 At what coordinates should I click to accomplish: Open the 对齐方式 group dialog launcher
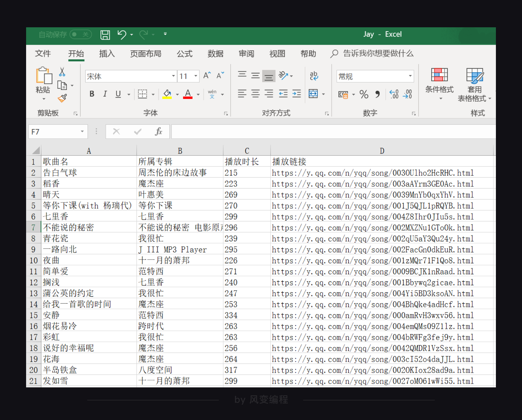327,114
